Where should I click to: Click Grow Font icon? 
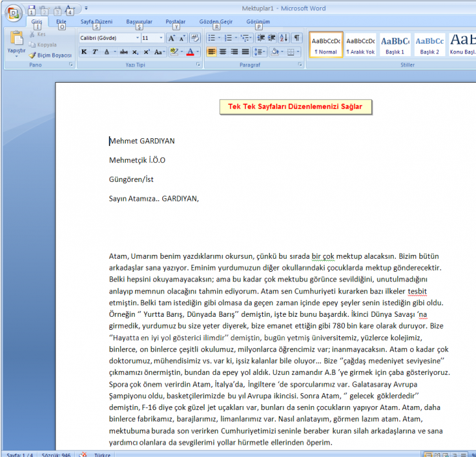[171, 38]
